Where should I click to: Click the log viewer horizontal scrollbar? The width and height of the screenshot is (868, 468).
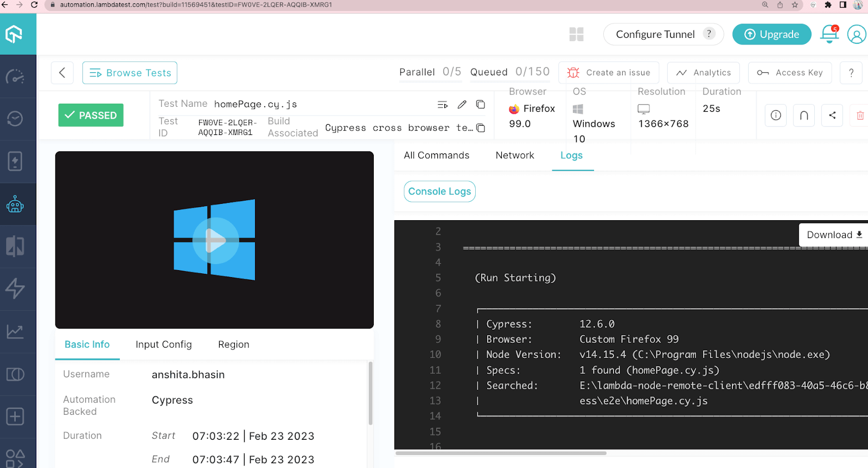coord(501,453)
